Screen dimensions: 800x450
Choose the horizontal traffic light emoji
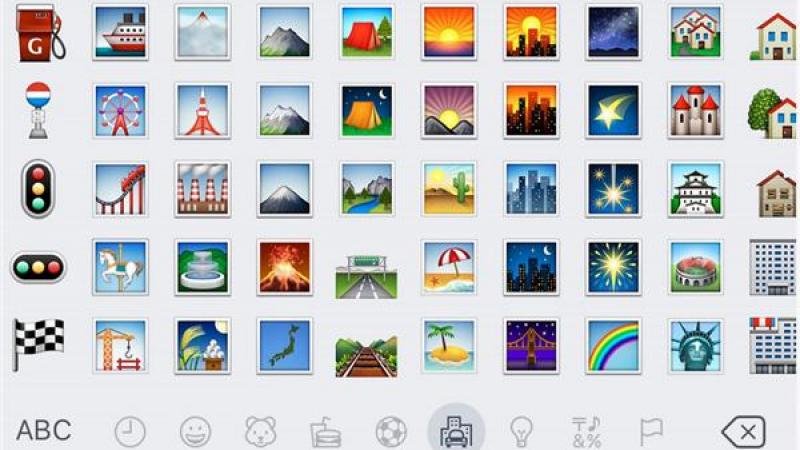point(38,267)
